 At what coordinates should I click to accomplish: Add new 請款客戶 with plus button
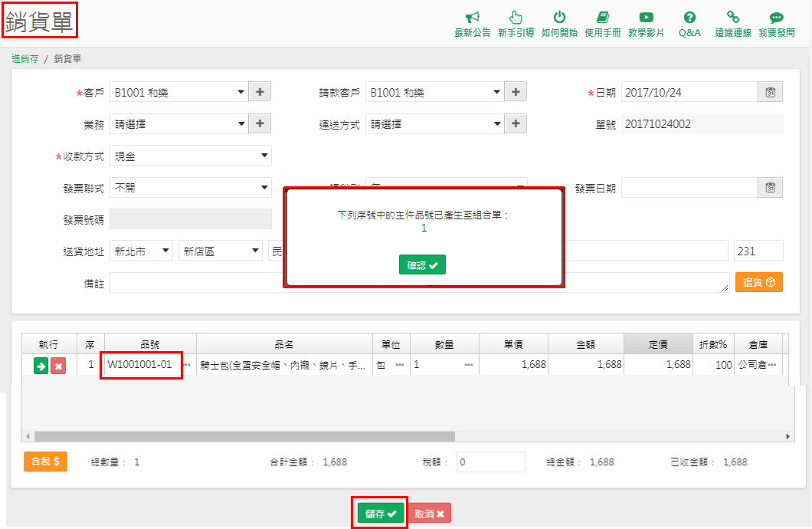(x=516, y=92)
